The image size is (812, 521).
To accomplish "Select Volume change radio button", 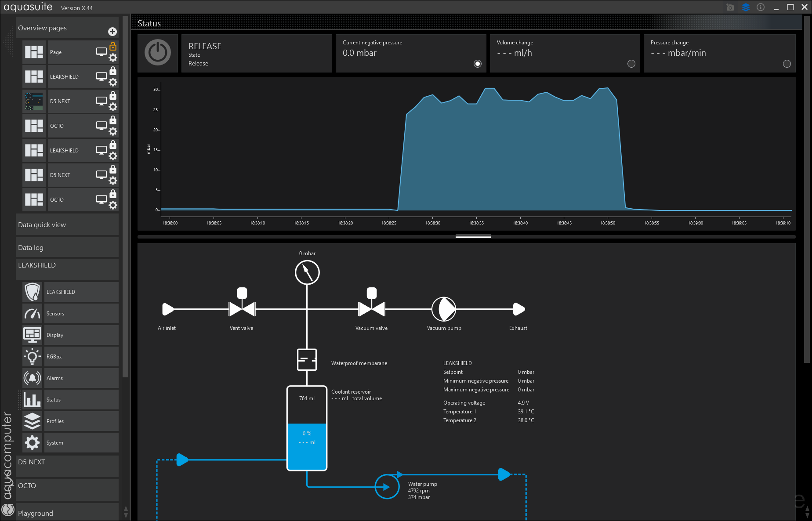I will (631, 64).
